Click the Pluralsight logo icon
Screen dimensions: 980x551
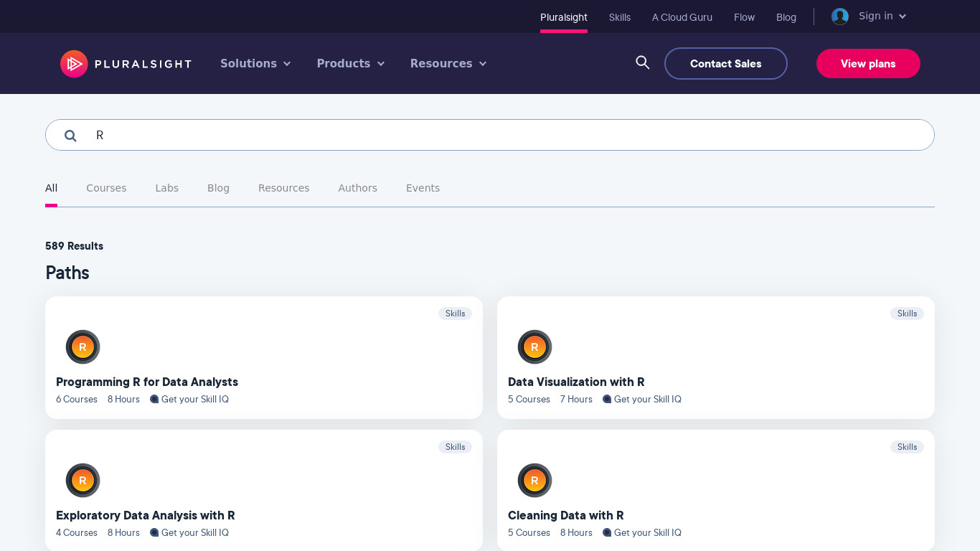pyautogui.click(x=74, y=64)
